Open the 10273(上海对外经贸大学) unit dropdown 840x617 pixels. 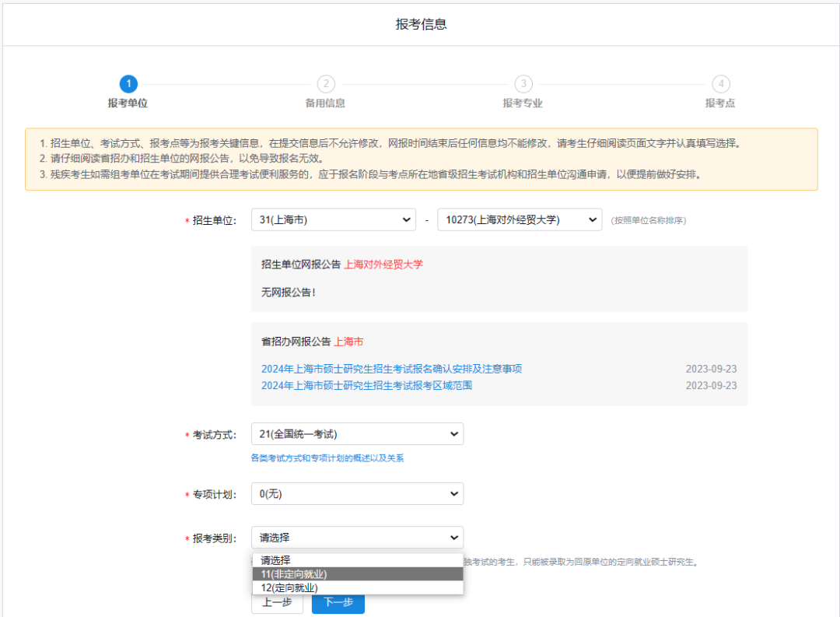point(520,219)
